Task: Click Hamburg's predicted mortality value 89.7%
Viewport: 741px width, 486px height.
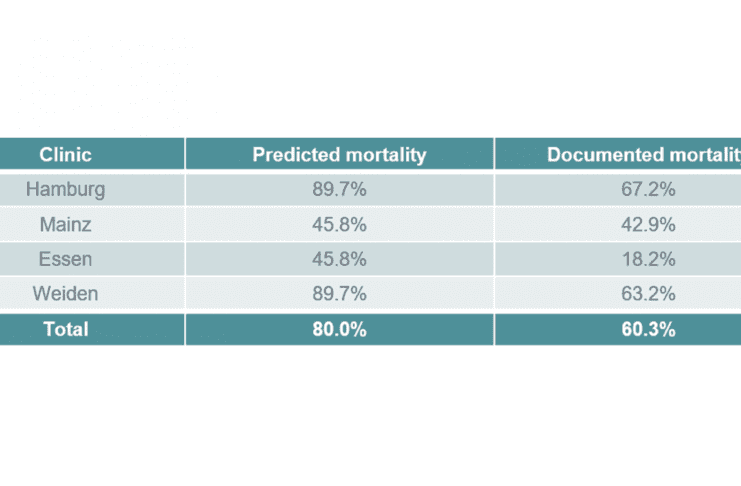Action: 339,189
